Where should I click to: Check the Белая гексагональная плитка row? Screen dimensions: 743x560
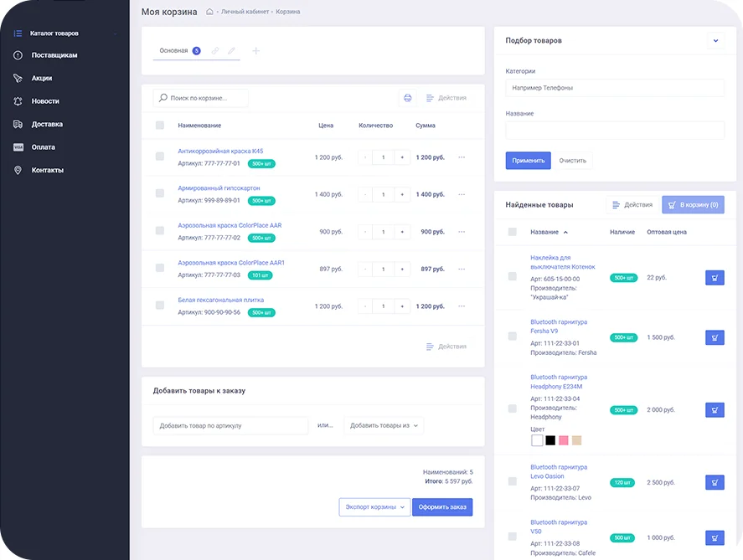click(160, 306)
